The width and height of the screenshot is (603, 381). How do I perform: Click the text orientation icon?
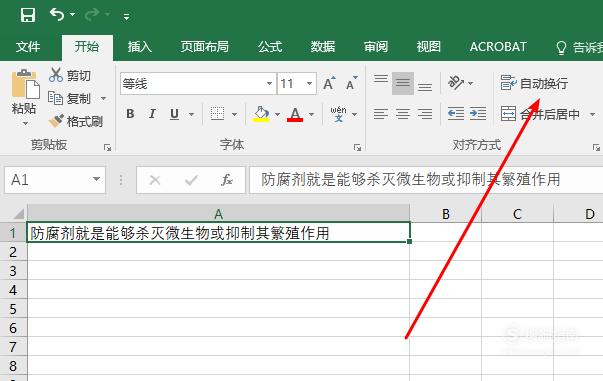point(456,83)
